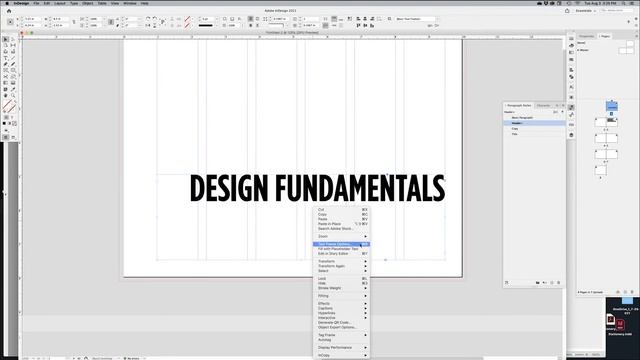This screenshot has width=640, height=360.
Task: Expand the Display Performance submenu
Action: 342,348
